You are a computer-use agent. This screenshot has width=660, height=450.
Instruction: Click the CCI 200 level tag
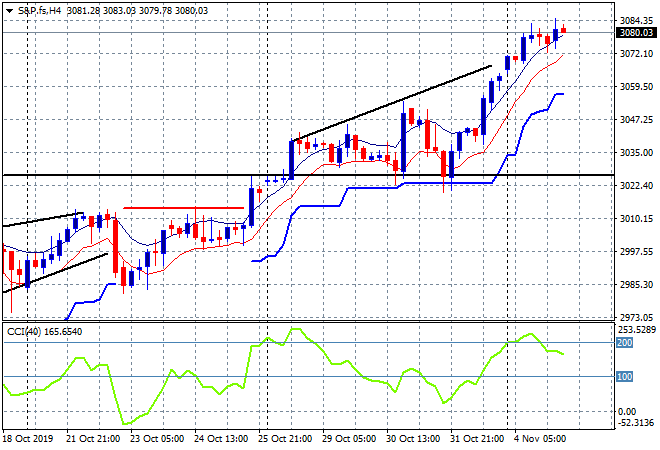click(x=624, y=343)
